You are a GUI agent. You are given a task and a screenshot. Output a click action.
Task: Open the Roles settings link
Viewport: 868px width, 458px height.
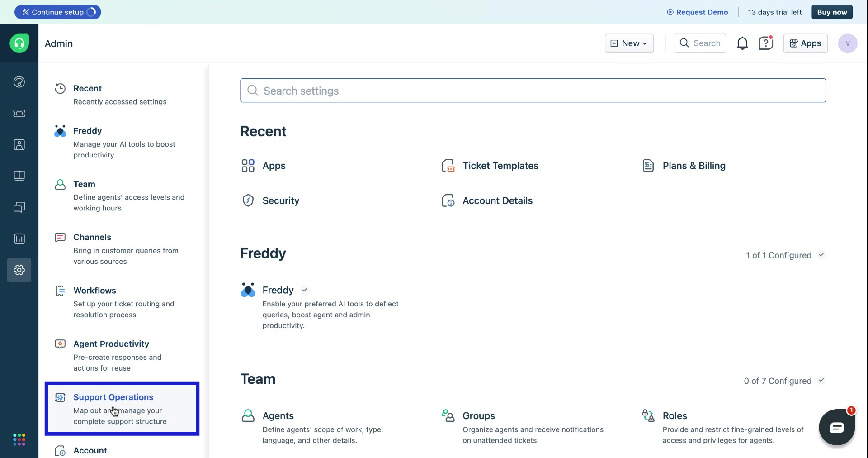point(675,415)
